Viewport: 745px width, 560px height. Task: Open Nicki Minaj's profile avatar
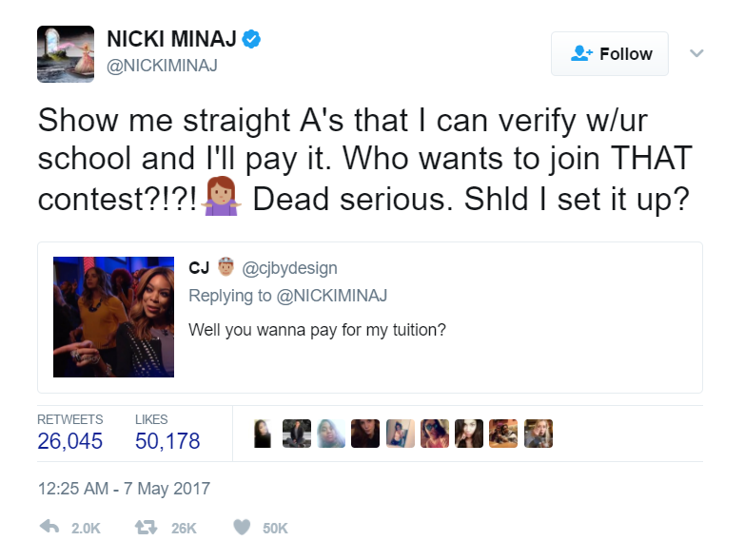click(66, 54)
